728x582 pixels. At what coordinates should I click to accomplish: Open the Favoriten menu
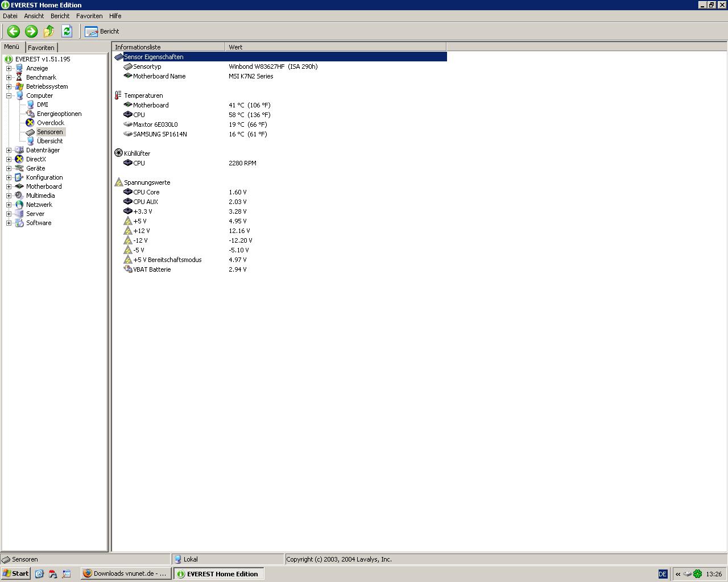point(89,16)
